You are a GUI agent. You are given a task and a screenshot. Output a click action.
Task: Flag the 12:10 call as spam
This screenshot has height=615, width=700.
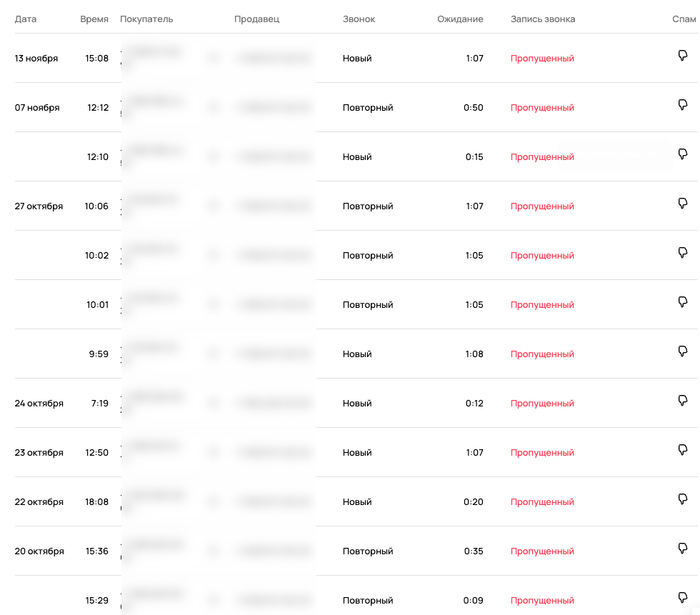point(683,154)
